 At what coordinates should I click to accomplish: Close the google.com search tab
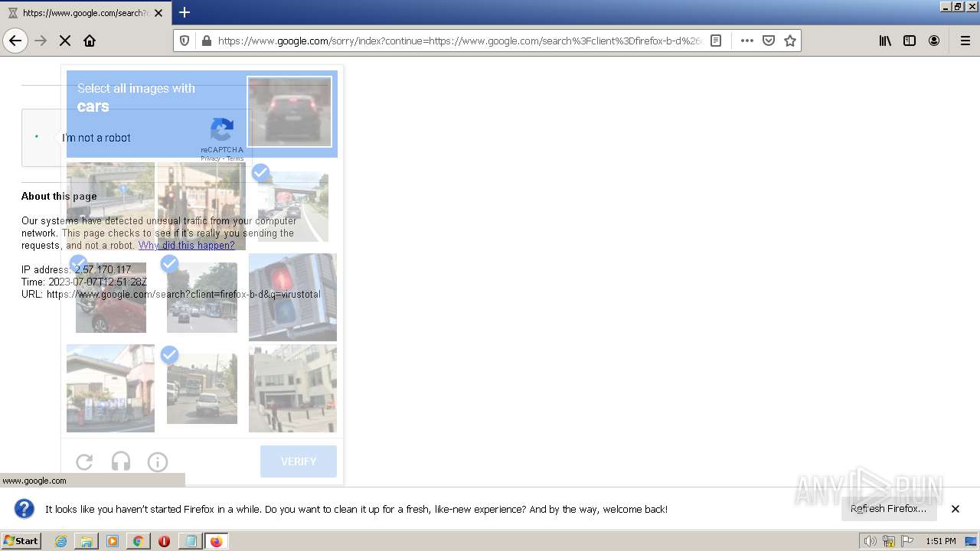(x=158, y=13)
